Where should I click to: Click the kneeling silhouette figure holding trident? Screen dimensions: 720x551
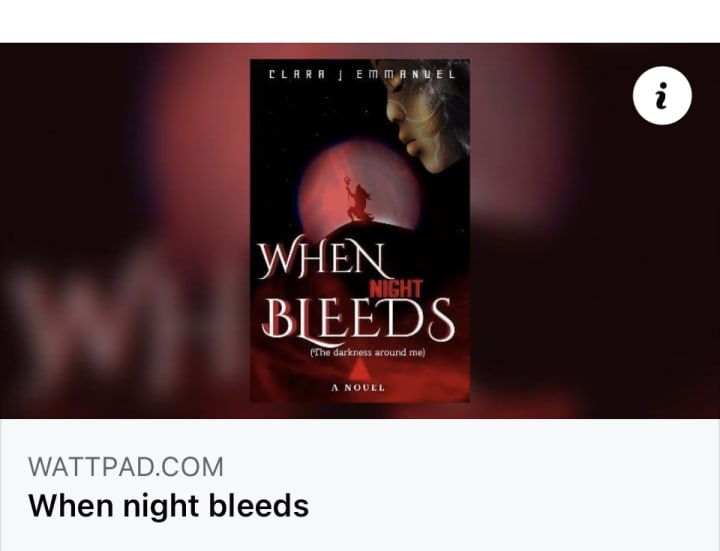pyautogui.click(x=359, y=201)
